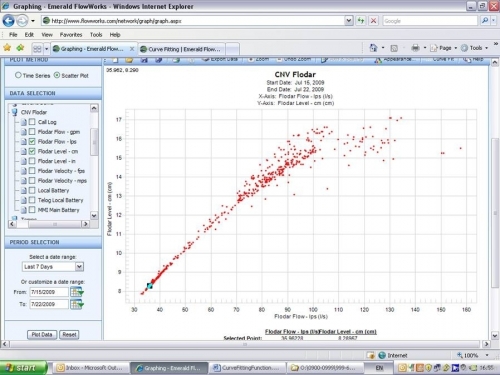500x375 pixels.
Task: Click the Windows Start button
Action: pyautogui.click(x=23, y=368)
